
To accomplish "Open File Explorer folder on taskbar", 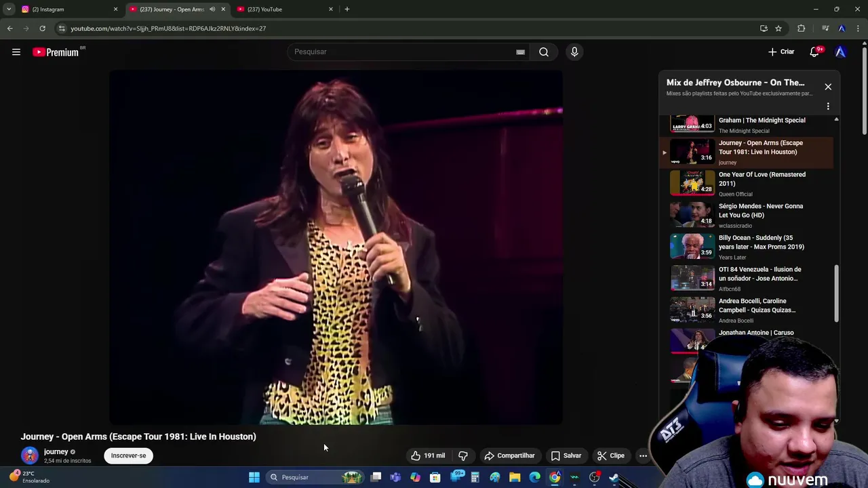I will click(515, 477).
